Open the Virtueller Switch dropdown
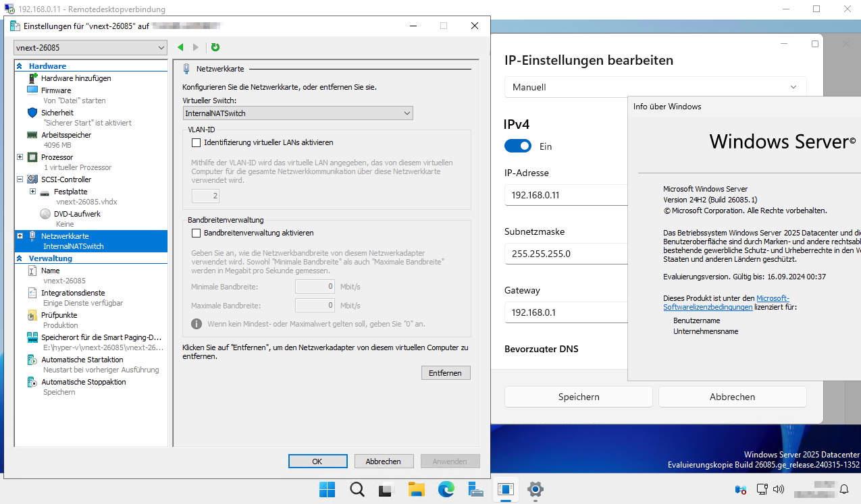 click(x=298, y=113)
